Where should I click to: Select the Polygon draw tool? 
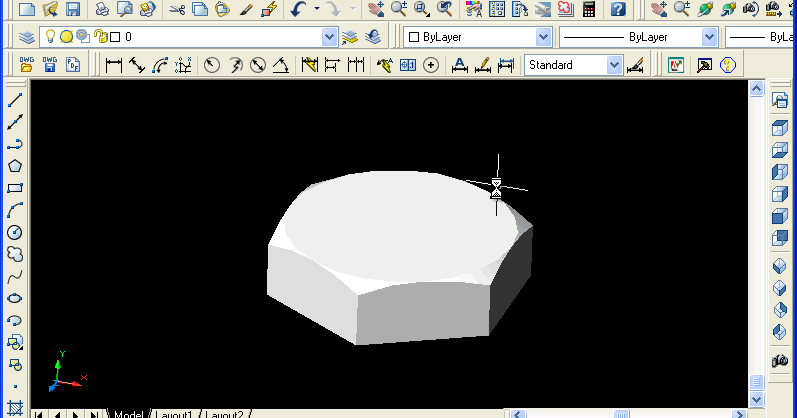point(15,166)
